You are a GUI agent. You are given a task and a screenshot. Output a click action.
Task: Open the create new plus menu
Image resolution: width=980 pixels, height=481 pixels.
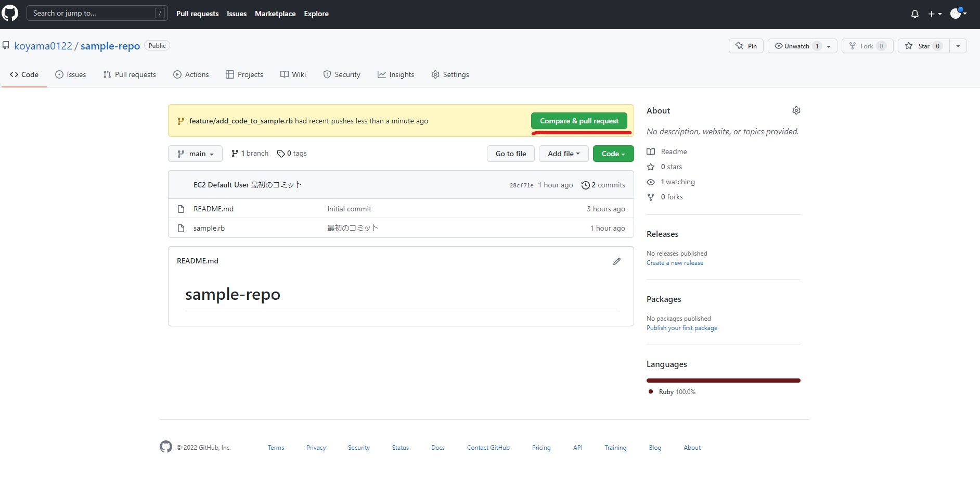pyautogui.click(x=935, y=14)
